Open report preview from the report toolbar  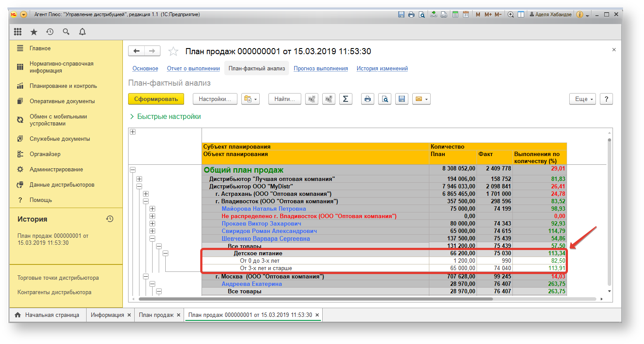[385, 99]
